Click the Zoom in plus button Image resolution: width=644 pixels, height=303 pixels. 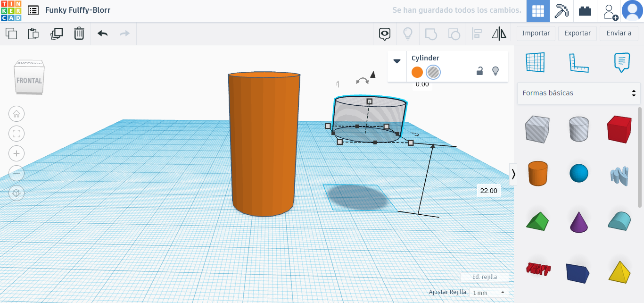point(17,153)
